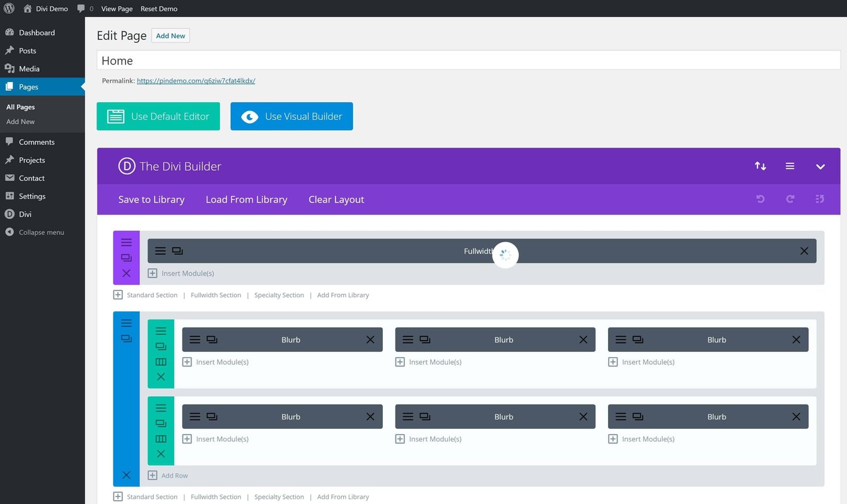Click the WordPress logo in admin bar

pyautogui.click(x=9, y=9)
